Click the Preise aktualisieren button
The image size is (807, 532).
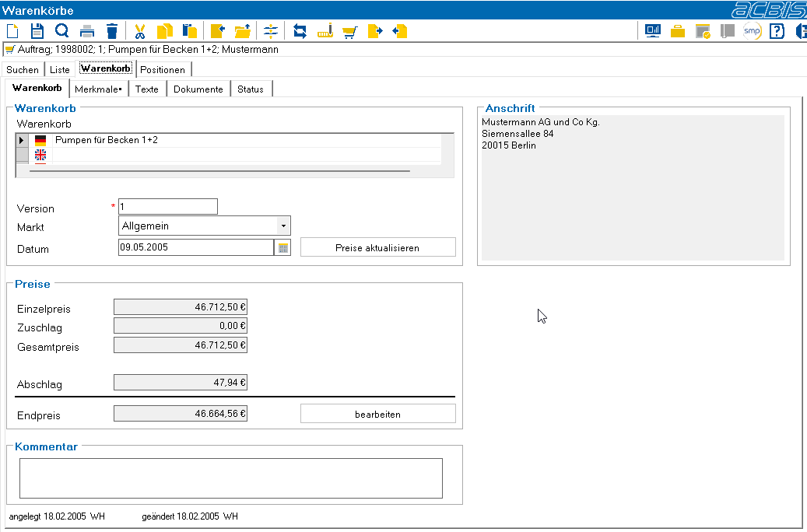coord(377,247)
